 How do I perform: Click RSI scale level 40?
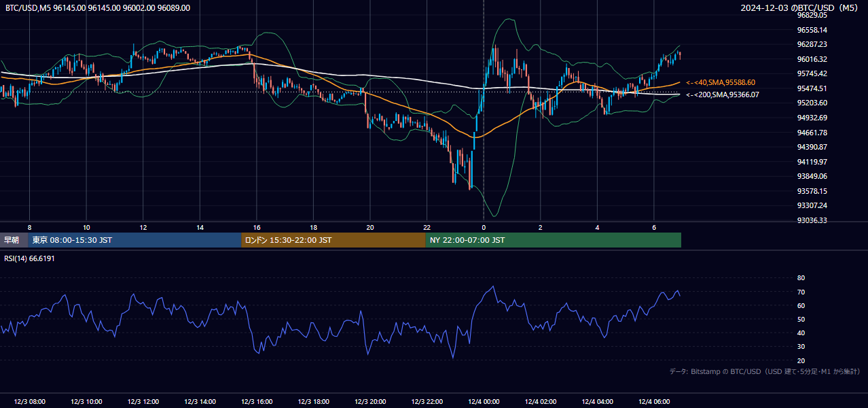[801, 333]
